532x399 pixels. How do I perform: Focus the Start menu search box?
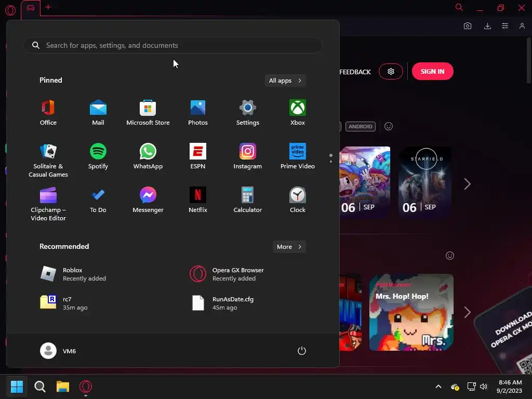click(172, 45)
